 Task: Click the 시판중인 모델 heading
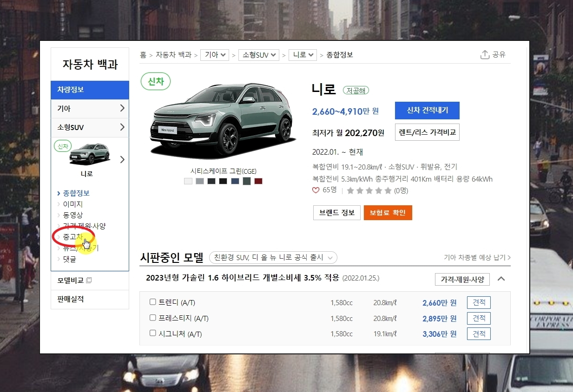(172, 257)
